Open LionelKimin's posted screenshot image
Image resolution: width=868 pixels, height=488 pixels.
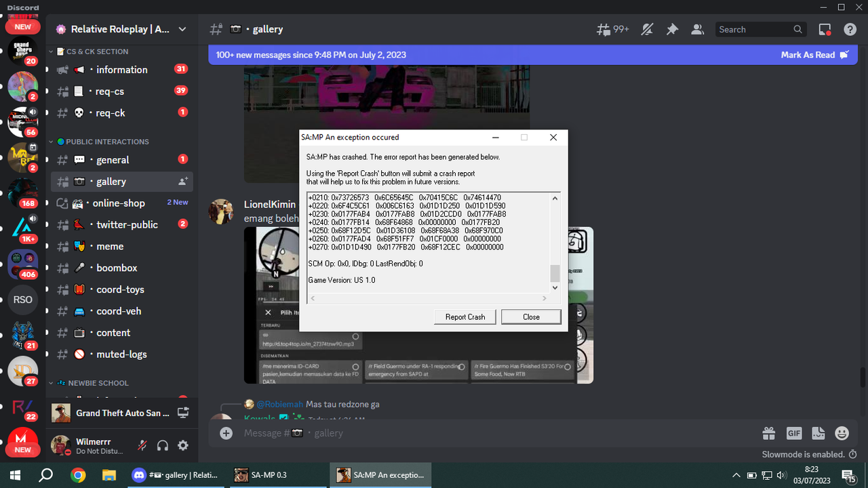tap(418, 305)
